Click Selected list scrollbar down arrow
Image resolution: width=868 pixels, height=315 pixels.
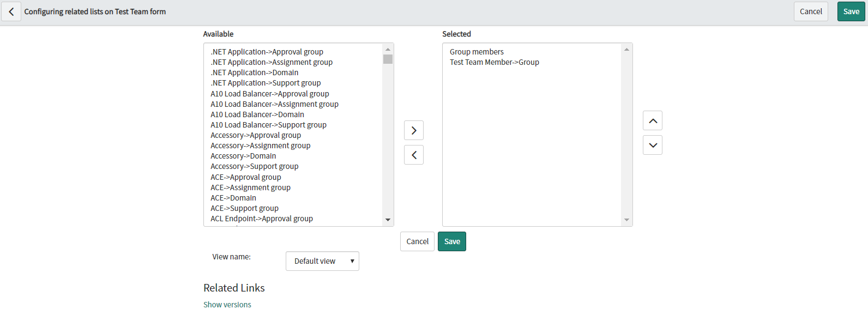(626, 220)
